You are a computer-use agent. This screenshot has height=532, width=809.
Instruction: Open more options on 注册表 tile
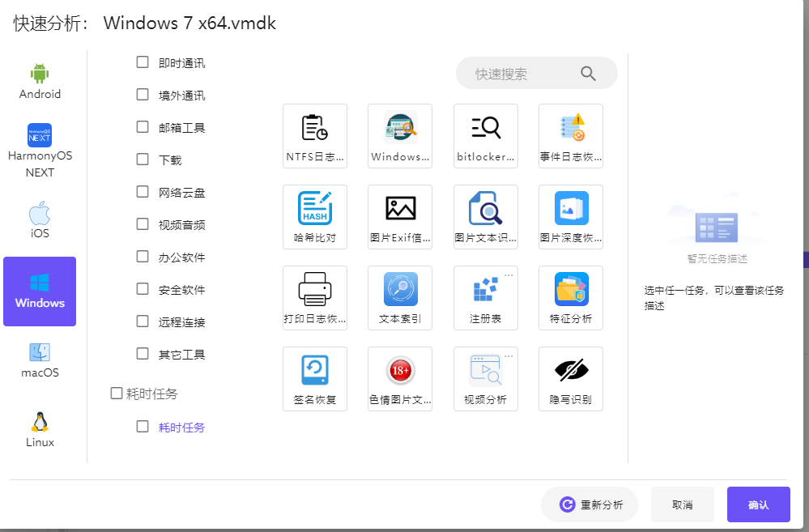(509, 275)
